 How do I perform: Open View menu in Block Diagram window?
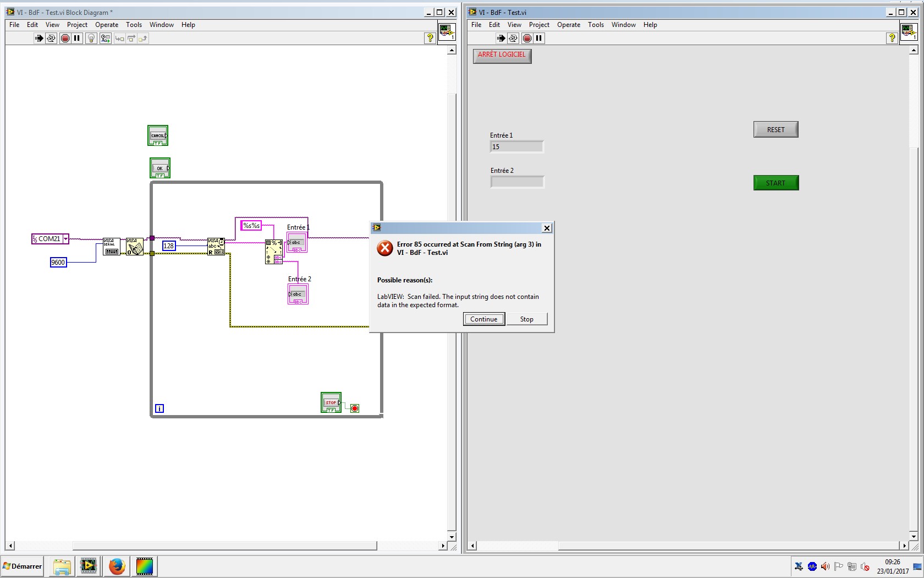coord(52,25)
